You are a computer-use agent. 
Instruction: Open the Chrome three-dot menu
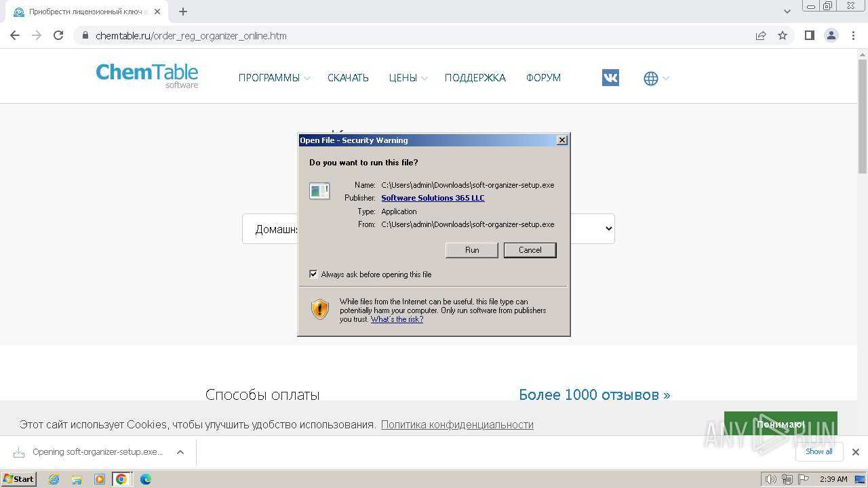[x=852, y=35]
